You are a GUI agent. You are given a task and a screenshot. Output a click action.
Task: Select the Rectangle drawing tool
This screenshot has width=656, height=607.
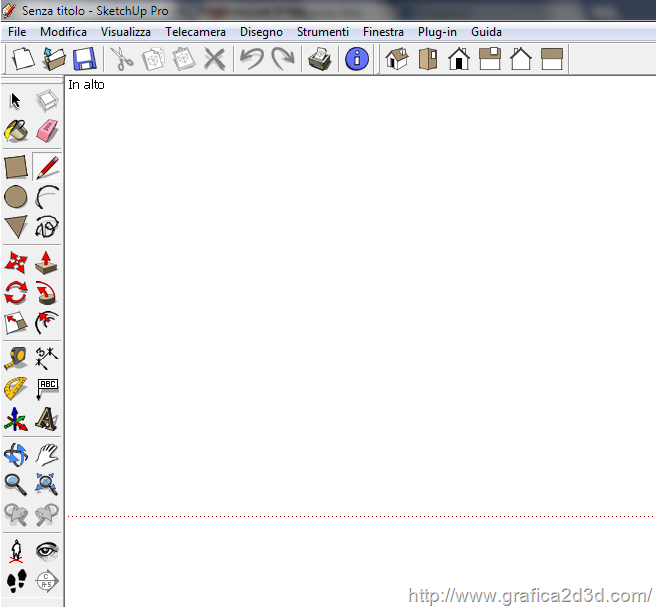tap(16, 166)
